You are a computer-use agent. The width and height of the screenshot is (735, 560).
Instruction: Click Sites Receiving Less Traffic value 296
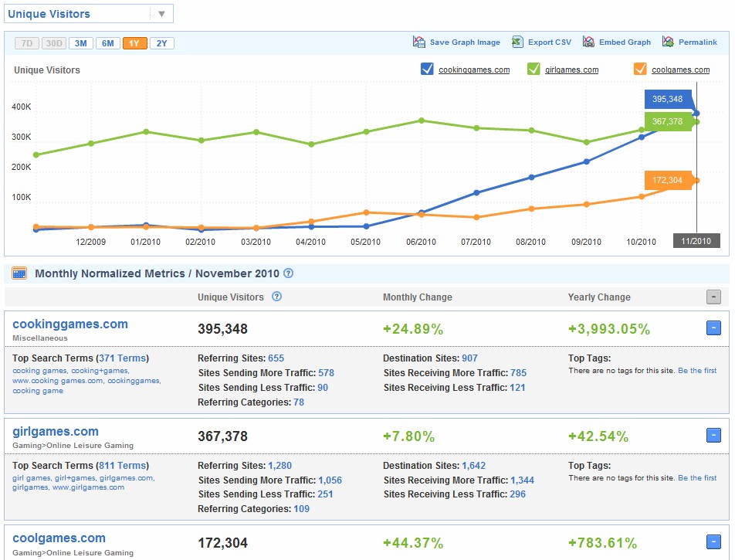(x=517, y=494)
